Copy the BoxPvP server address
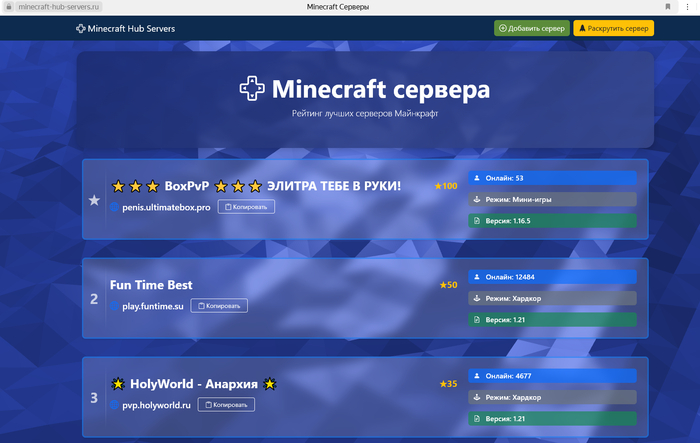 pyautogui.click(x=246, y=207)
